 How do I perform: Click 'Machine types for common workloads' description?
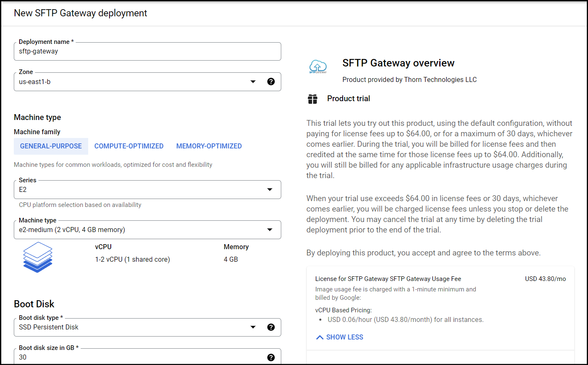pos(113,164)
